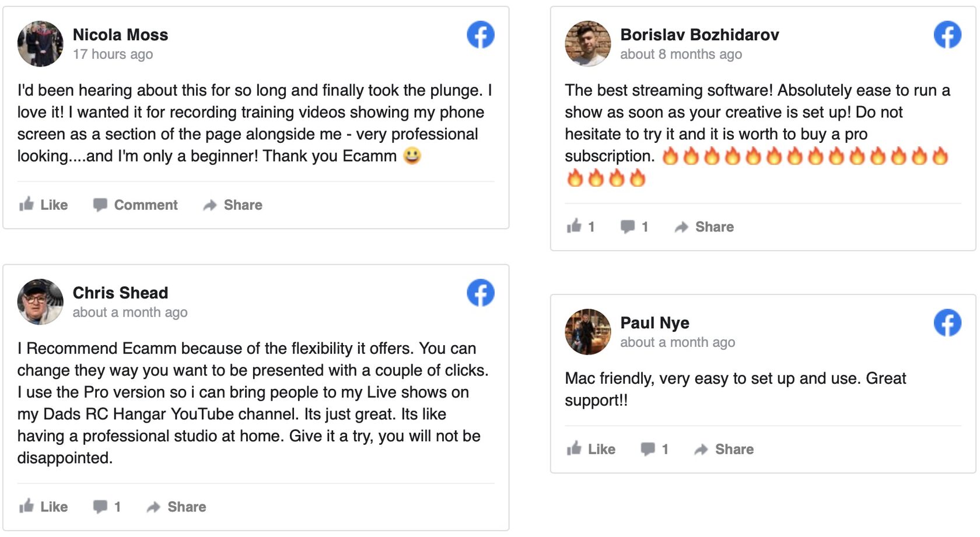Open comments on Borislav Bozhidarov's review
Screen dimensions: 980x537
click(x=634, y=227)
